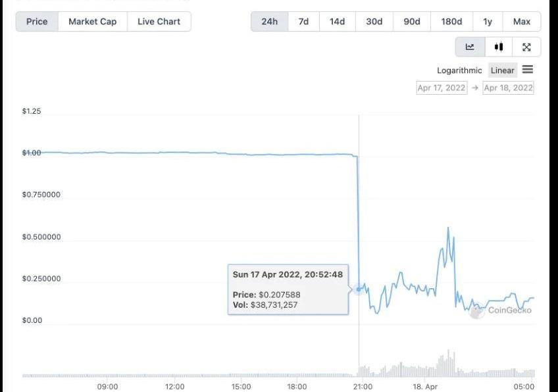Switch chart to 180d range
Image resolution: width=558 pixels, height=392 pixels.
[451, 22]
